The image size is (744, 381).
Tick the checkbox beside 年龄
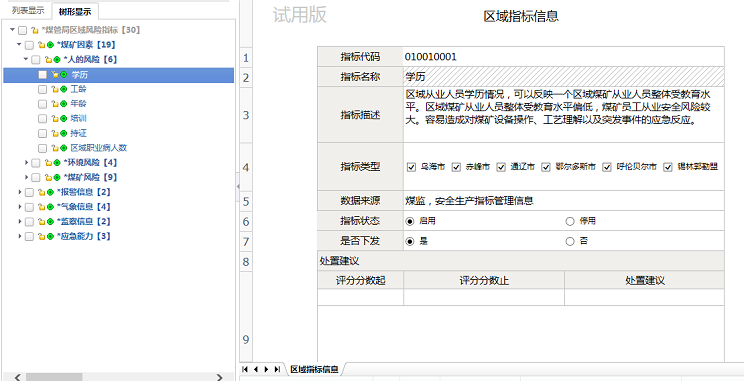[x=43, y=104]
